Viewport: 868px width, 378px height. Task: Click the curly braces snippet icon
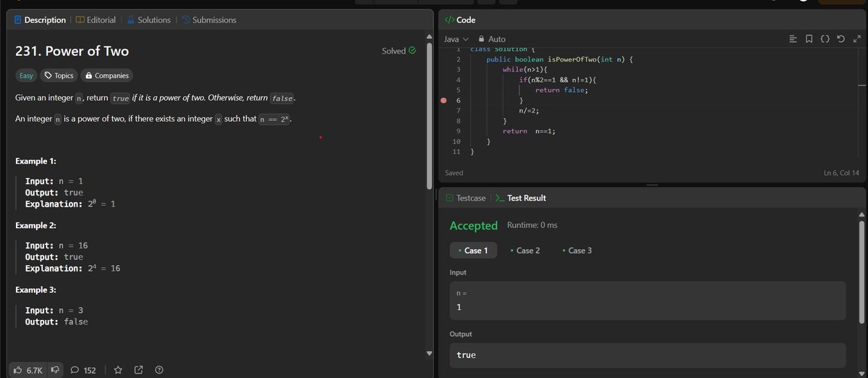point(825,38)
